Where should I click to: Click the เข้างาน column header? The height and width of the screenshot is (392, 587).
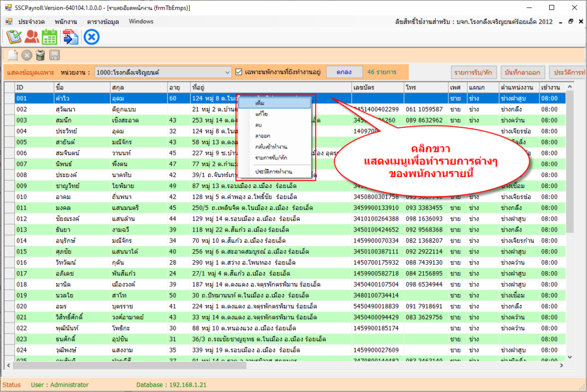point(553,87)
